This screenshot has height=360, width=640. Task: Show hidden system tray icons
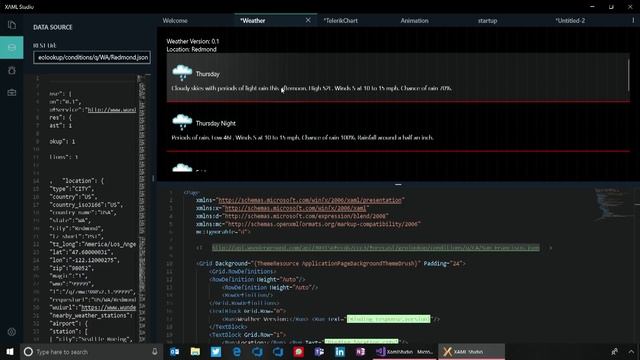[631, 351]
